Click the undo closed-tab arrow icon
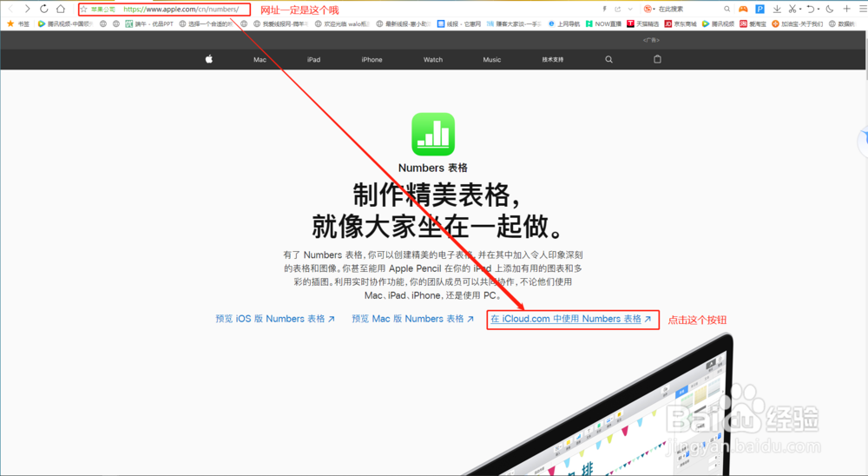Screen dimensions: 868x476 pos(811,9)
